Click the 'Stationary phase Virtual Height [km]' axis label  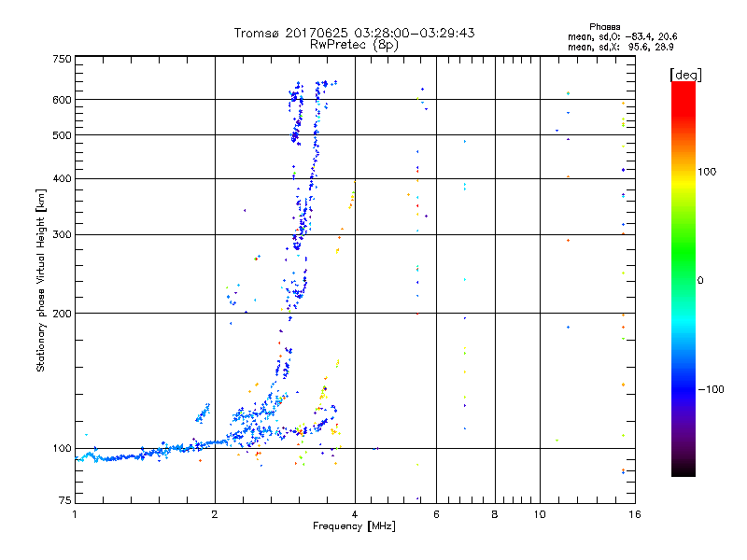coord(41,280)
